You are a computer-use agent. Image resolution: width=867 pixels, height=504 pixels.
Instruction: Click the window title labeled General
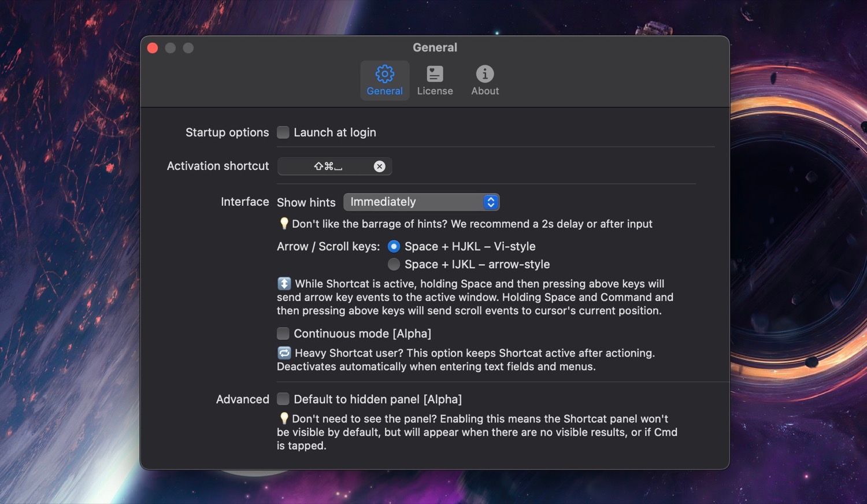pyautogui.click(x=435, y=47)
